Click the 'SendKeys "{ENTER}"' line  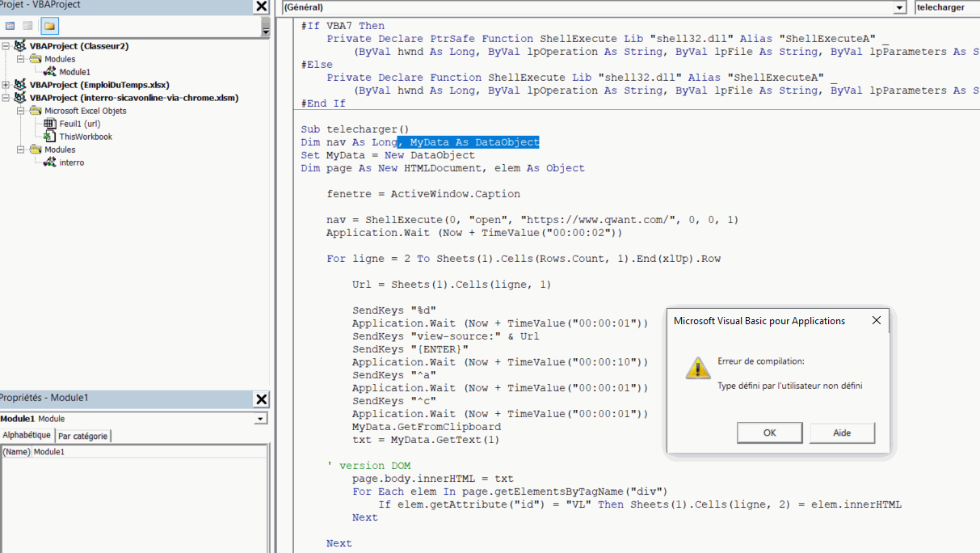pos(410,349)
